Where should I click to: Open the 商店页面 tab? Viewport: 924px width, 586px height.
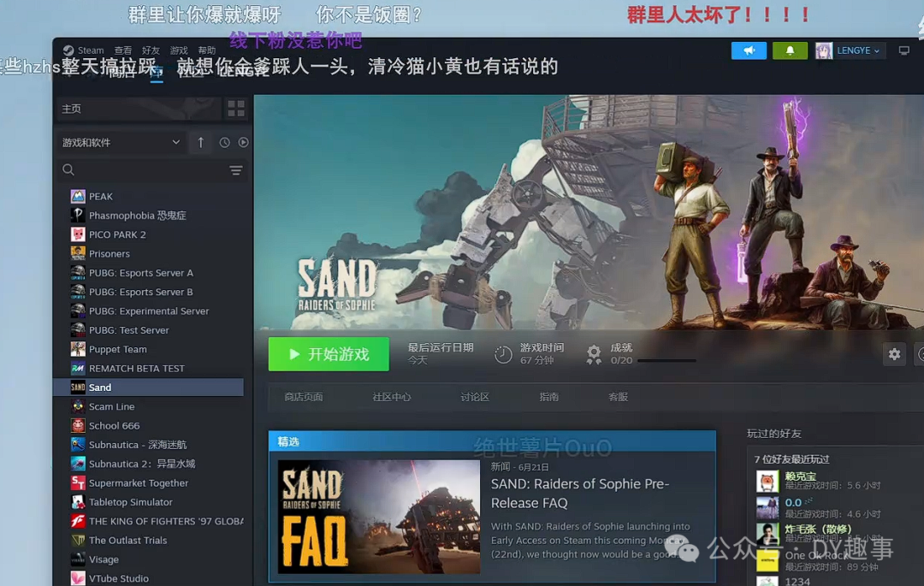coord(304,397)
